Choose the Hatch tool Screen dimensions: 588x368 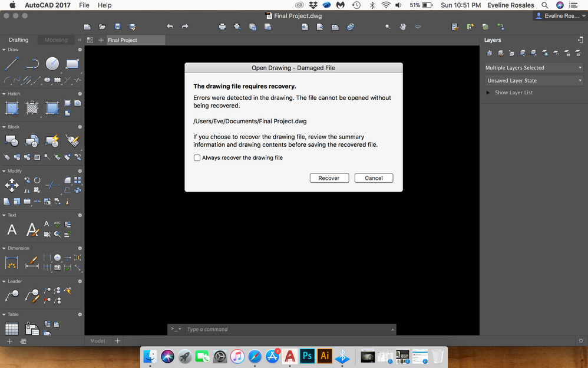[x=12, y=108]
